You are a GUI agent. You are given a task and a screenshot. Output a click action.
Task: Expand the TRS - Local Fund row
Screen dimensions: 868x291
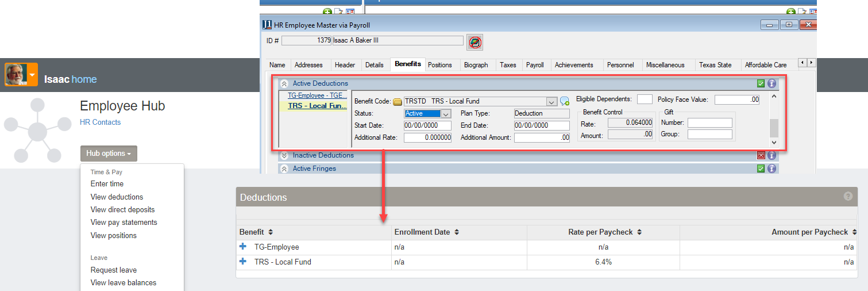(x=242, y=262)
